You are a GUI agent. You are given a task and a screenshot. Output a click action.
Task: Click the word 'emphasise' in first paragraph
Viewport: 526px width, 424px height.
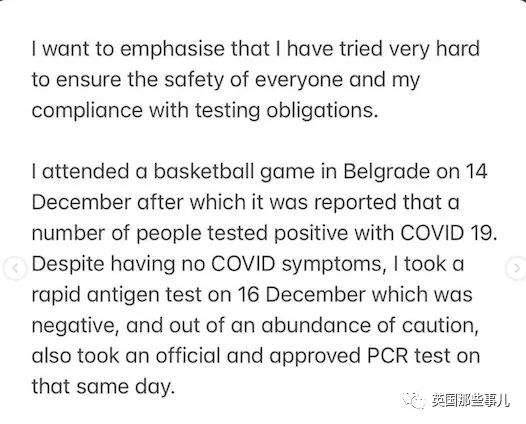coord(172,50)
